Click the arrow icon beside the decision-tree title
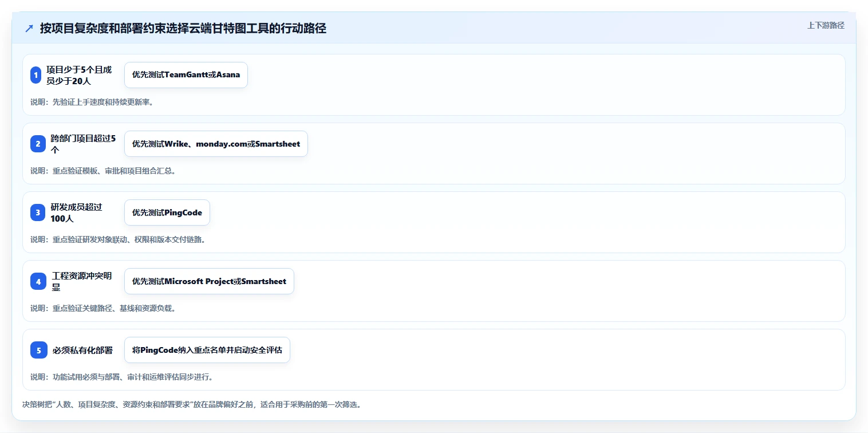 tap(29, 29)
